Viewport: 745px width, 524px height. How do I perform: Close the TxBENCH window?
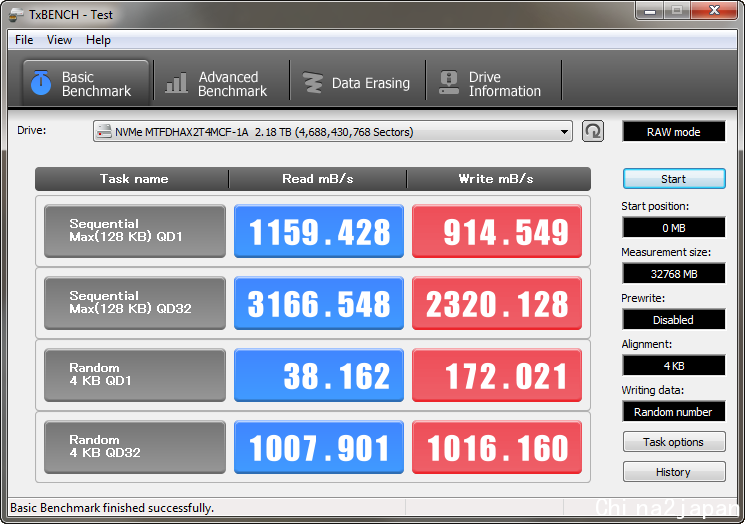[714, 10]
